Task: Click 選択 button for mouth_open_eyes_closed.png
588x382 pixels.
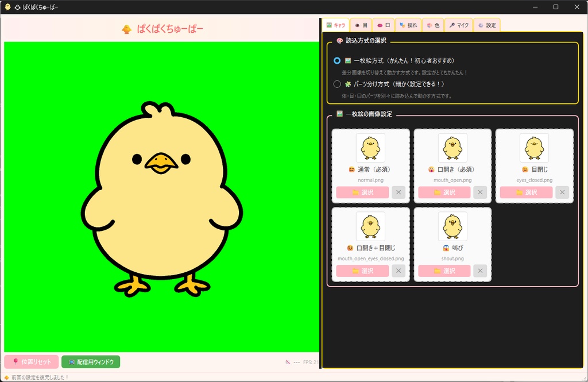Action: point(362,271)
